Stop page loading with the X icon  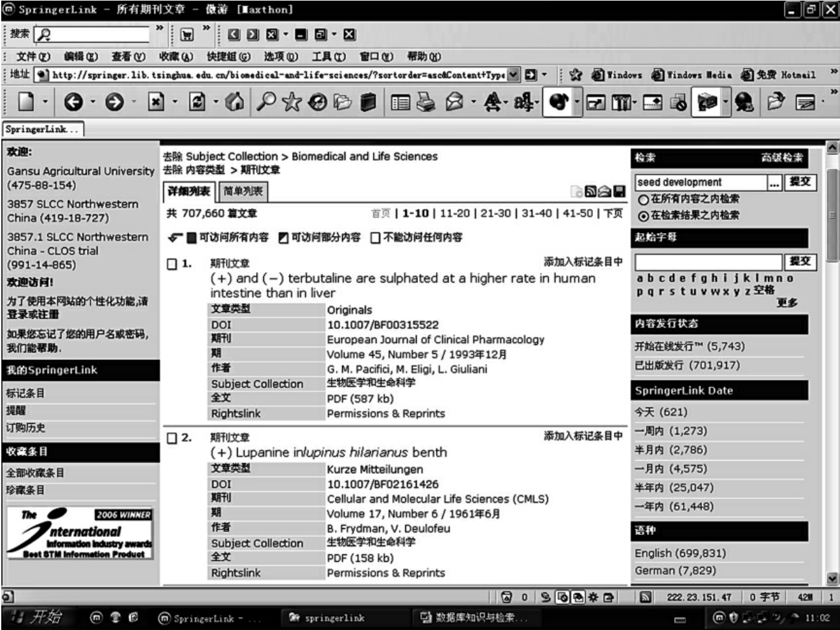click(155, 103)
